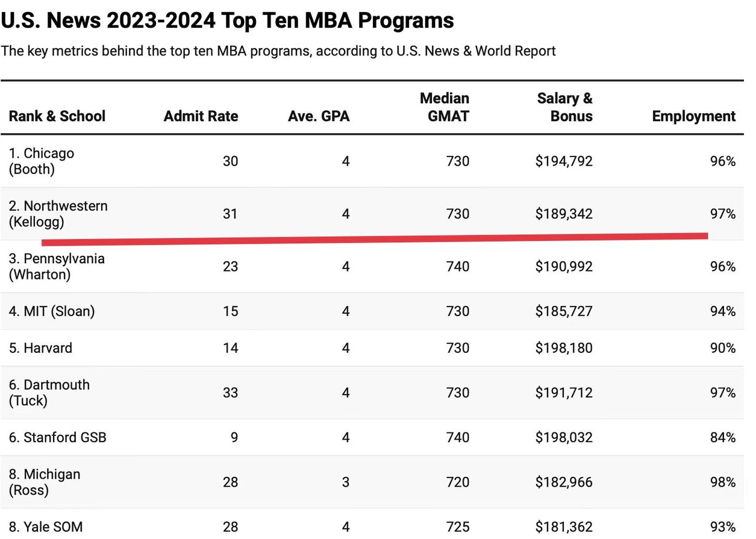The height and width of the screenshot is (539, 756).
Task: Click the red underline beneath the Kellogg row
Action: [x=373, y=239]
